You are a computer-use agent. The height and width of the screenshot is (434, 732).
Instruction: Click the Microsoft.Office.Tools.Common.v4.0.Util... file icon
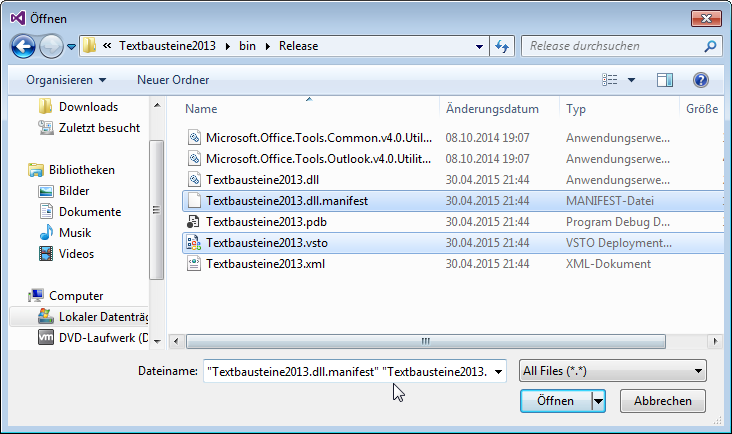tap(194, 138)
